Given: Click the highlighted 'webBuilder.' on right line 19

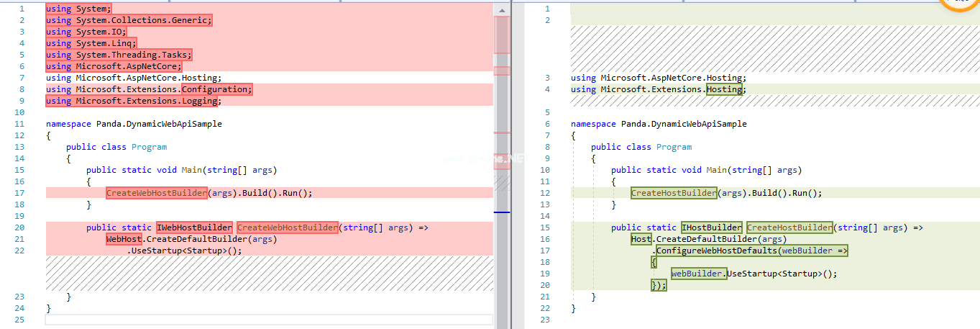Looking at the screenshot, I should [x=698, y=274].
